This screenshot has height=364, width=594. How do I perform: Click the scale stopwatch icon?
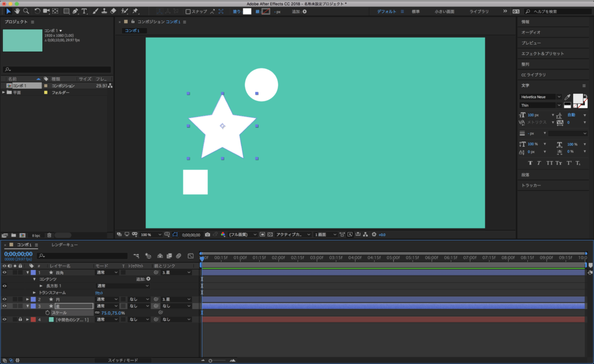[x=48, y=312]
